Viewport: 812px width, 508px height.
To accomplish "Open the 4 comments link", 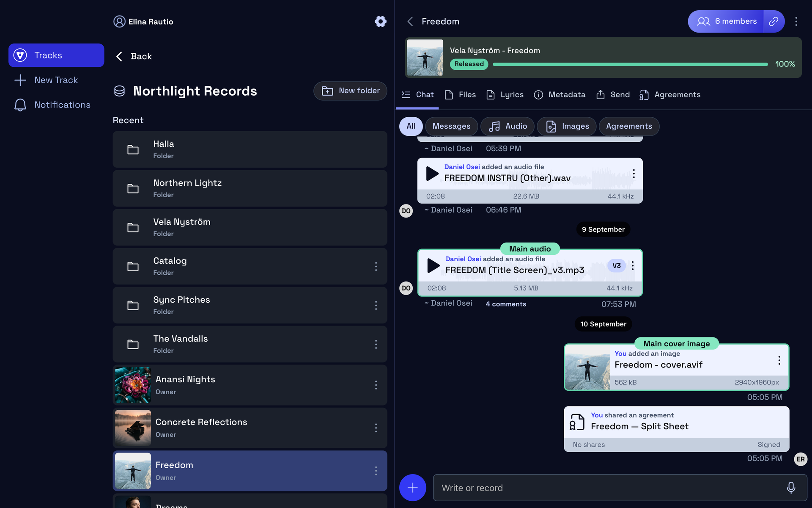I will coord(506,304).
